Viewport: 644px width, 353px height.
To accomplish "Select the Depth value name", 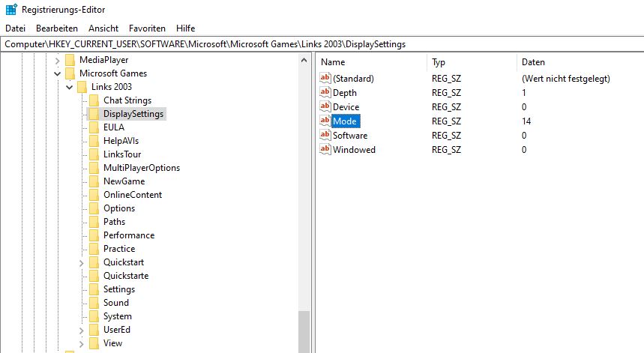I will click(345, 93).
